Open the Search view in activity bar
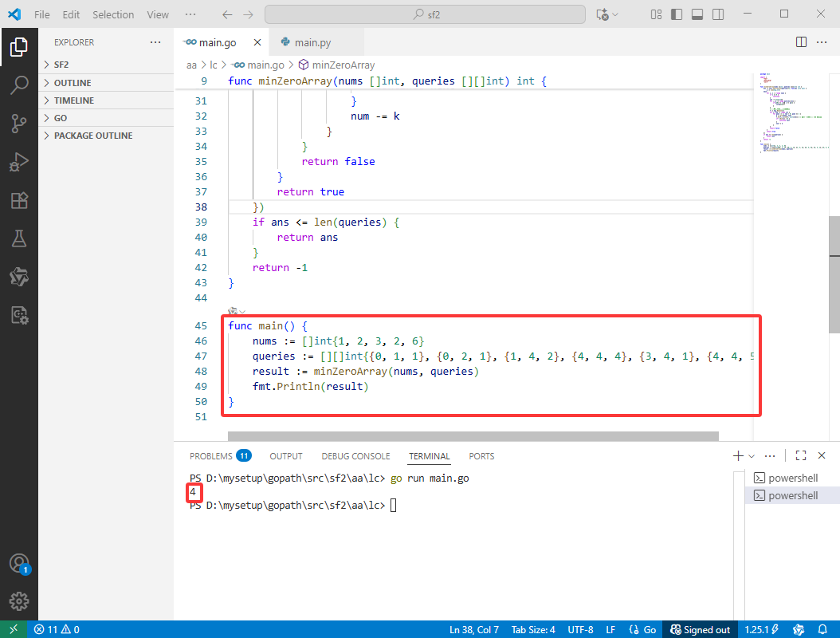 (19, 85)
